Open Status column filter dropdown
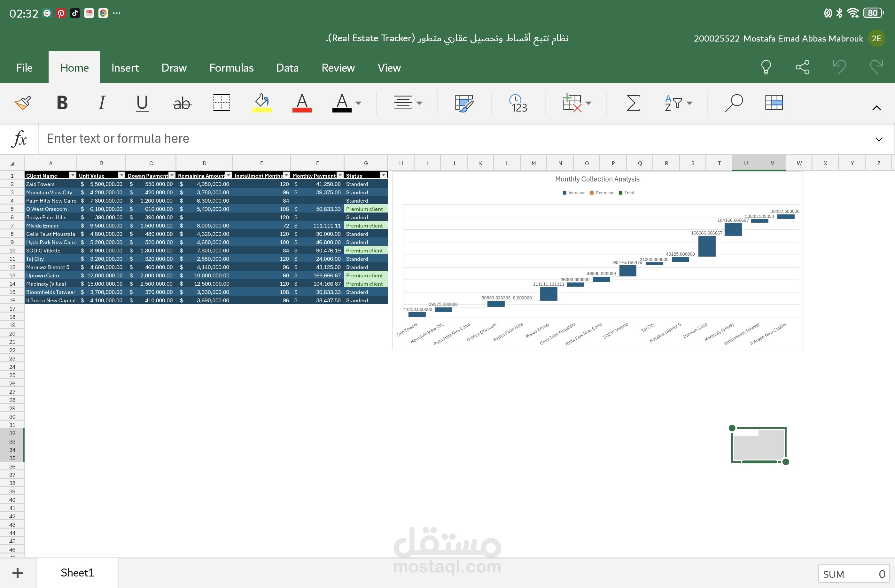 pyautogui.click(x=383, y=175)
